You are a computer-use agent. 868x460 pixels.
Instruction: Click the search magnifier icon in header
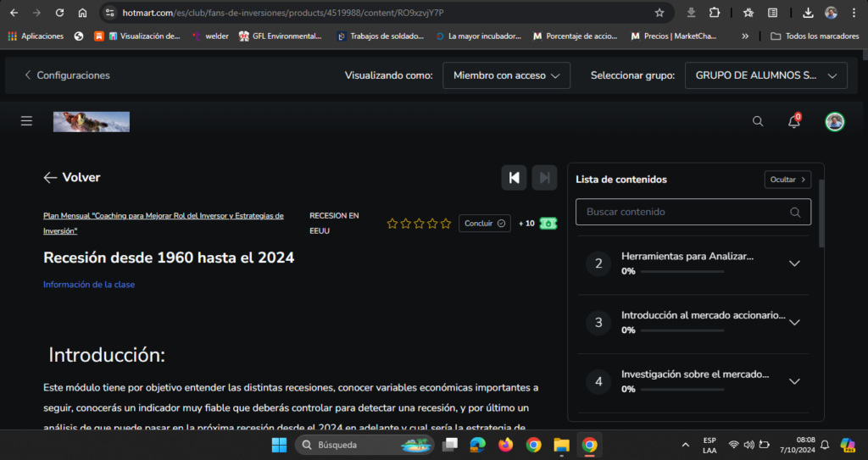click(x=758, y=121)
